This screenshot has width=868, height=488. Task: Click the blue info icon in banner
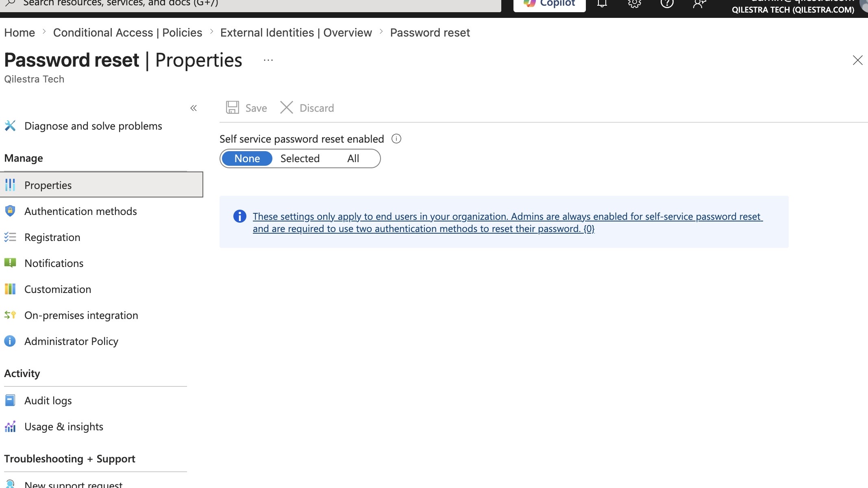click(240, 216)
